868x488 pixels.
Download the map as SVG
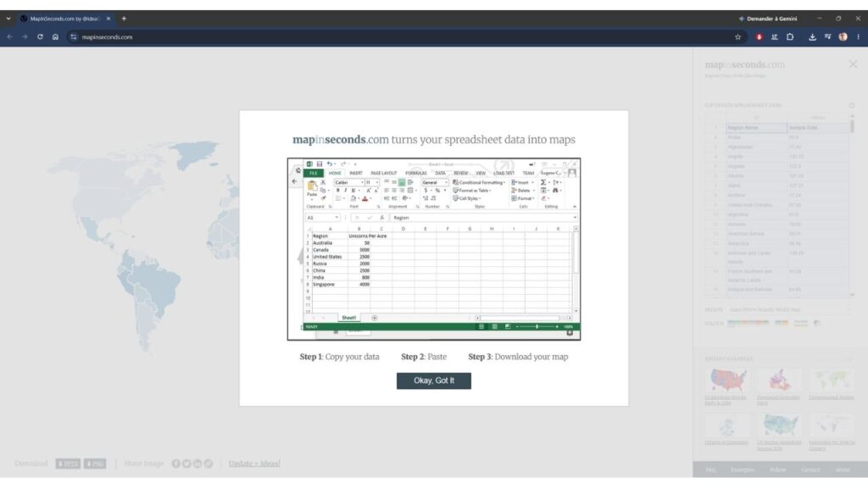pos(68,463)
